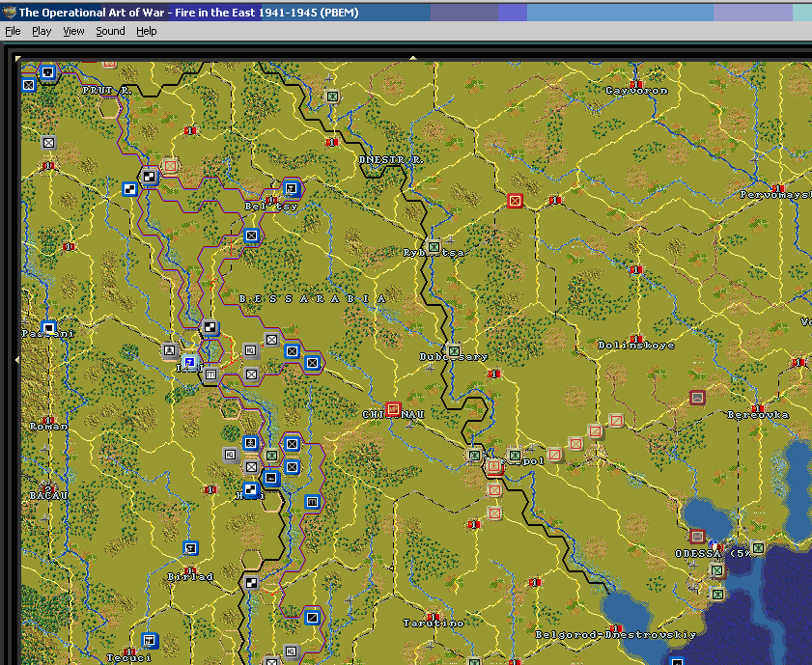Viewport: 812px width, 665px height.
Task: Select the blue unit counter above Tecuci
Action: pos(149,640)
